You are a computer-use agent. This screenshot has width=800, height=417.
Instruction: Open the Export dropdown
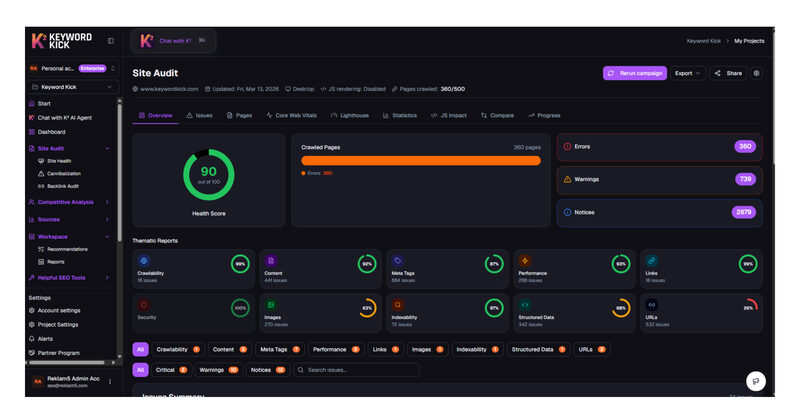coord(687,73)
